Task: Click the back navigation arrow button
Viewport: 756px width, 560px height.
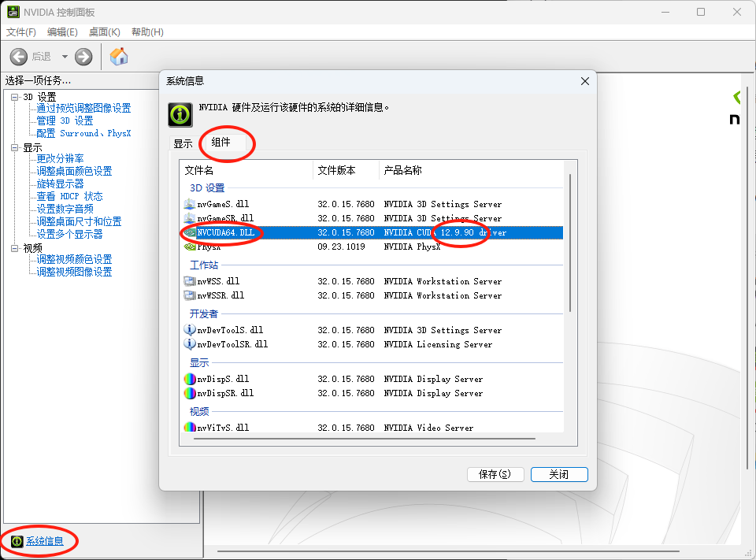Action: tap(17, 57)
